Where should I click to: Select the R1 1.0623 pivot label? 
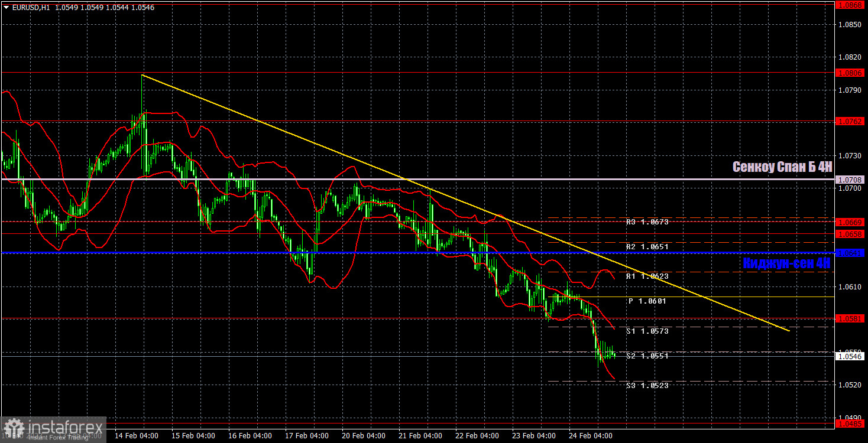coord(647,276)
